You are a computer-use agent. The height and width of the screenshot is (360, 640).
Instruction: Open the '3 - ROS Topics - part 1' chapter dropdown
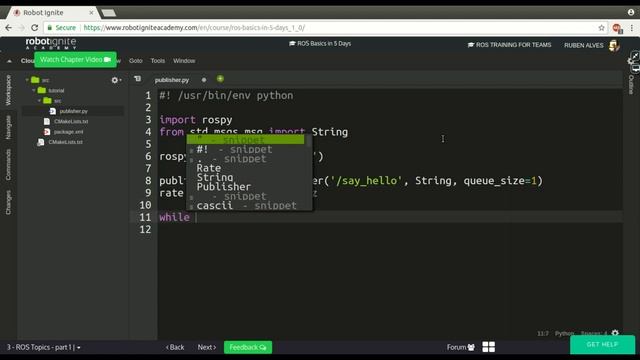click(43, 347)
